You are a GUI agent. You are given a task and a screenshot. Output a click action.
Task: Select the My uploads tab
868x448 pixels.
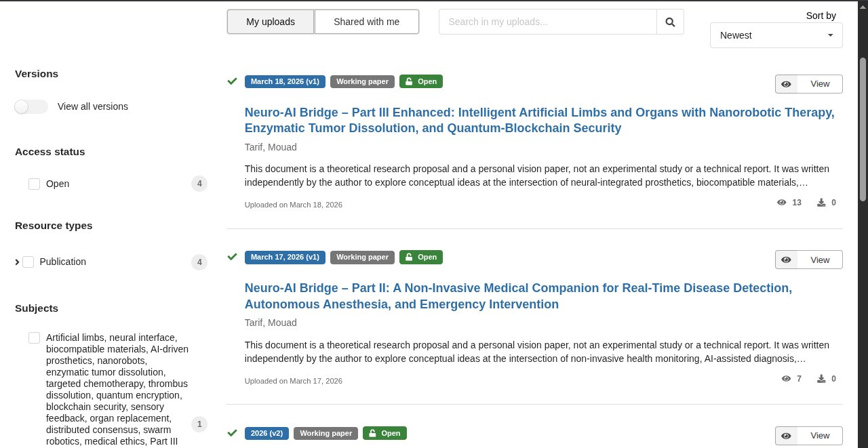tap(271, 22)
